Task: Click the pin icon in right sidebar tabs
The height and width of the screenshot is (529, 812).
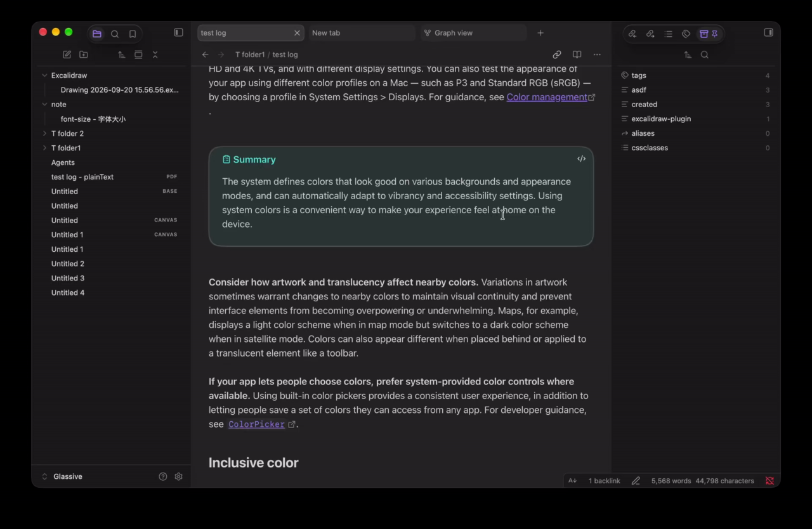Action: point(715,34)
